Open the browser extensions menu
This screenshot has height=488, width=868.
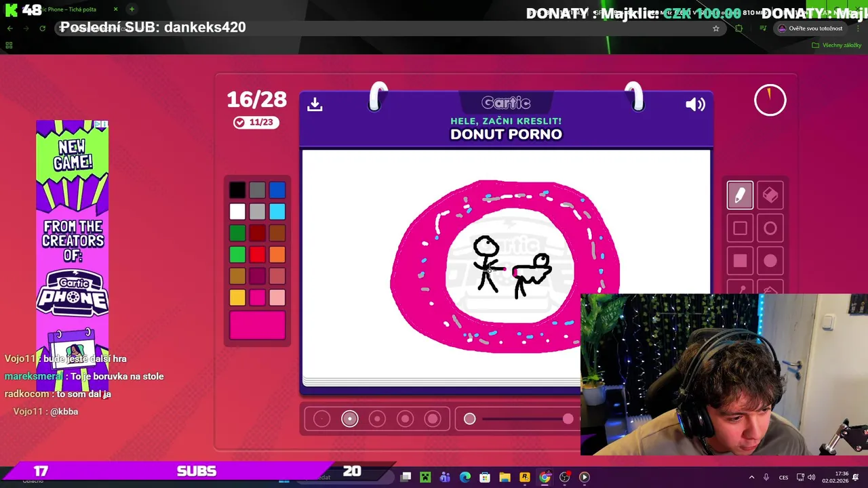coord(739,28)
